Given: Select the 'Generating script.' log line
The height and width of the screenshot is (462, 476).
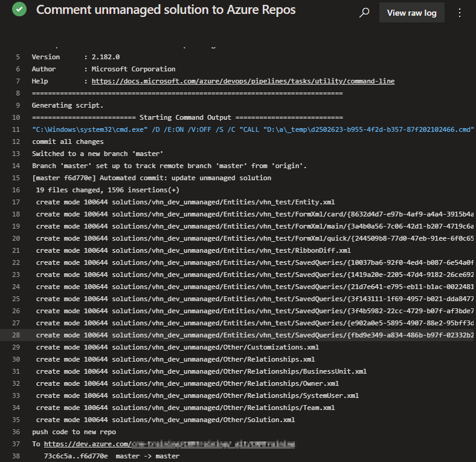Looking at the screenshot, I should point(68,105).
